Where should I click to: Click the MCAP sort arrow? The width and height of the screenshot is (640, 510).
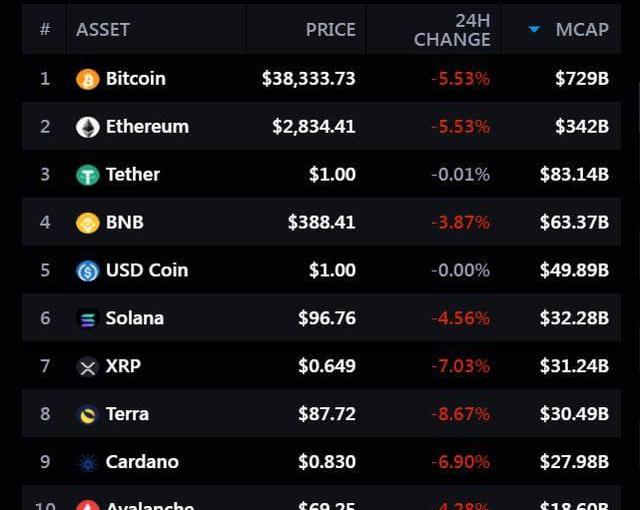coord(534,29)
